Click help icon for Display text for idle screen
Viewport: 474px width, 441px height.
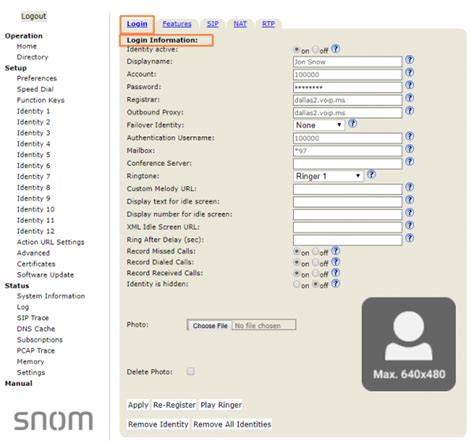[x=410, y=200]
